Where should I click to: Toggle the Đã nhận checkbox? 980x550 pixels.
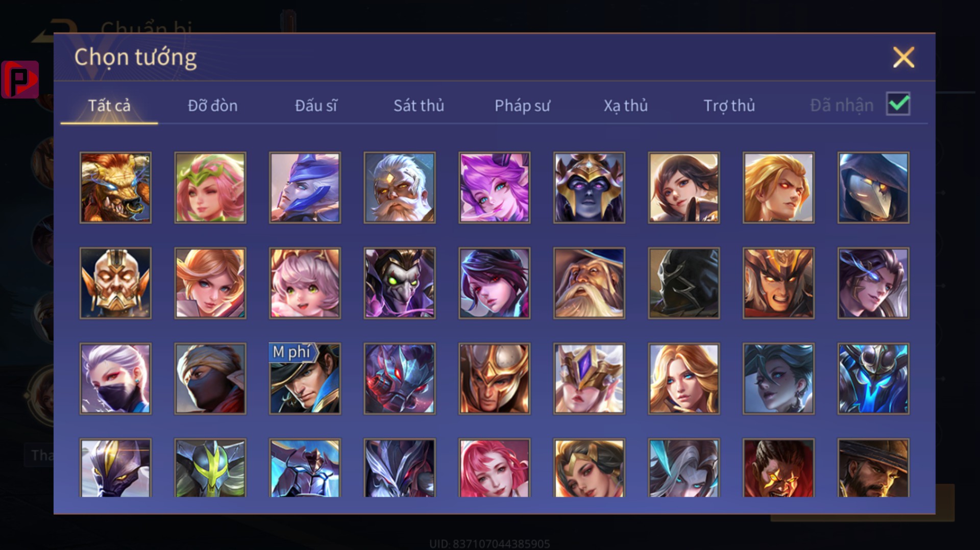tap(898, 104)
